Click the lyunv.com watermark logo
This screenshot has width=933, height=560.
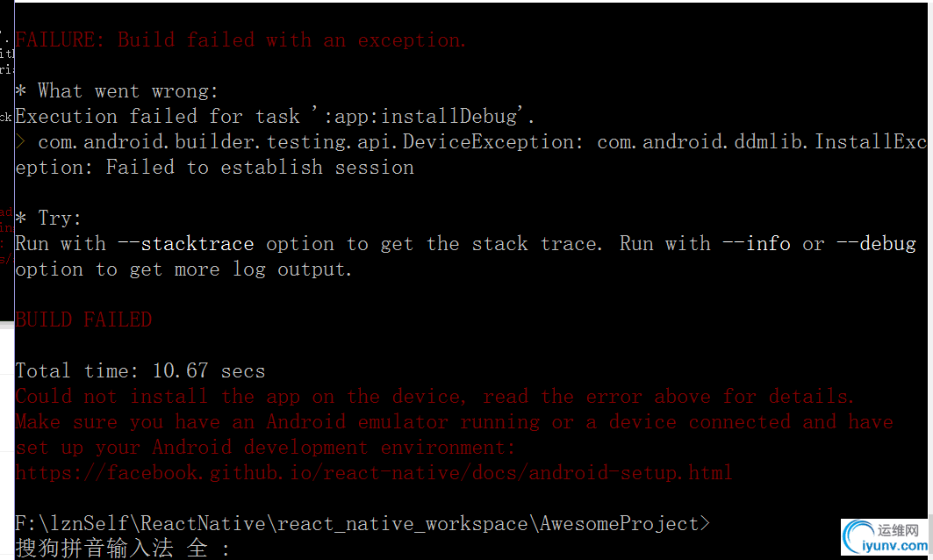coord(858,535)
